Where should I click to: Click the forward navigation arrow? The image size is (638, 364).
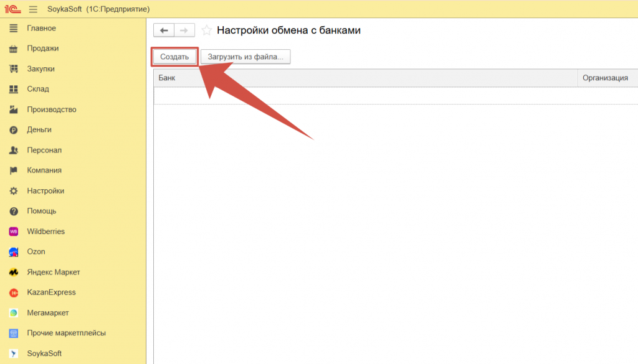coord(184,30)
